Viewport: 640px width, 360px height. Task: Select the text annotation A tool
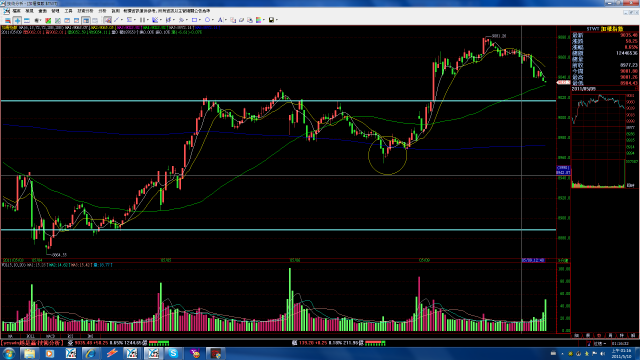[x=220, y=20]
